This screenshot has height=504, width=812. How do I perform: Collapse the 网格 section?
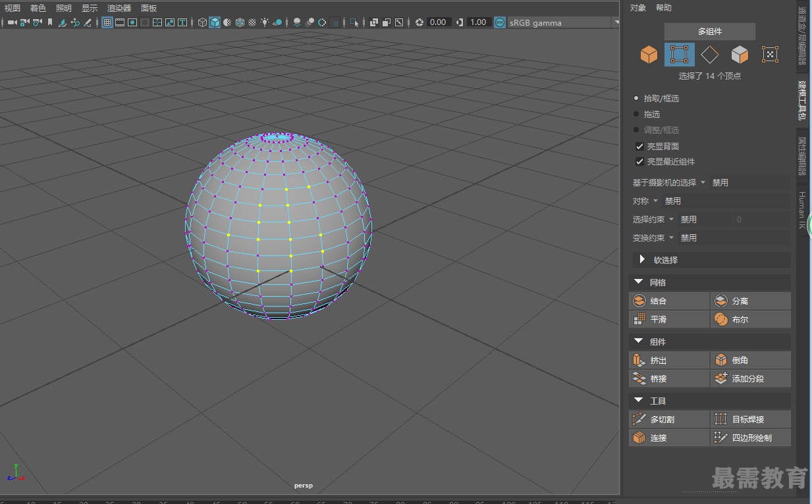[x=710, y=282]
